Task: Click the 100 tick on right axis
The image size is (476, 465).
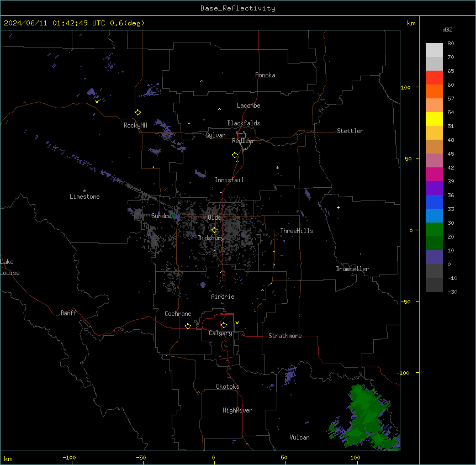Action: click(x=405, y=87)
